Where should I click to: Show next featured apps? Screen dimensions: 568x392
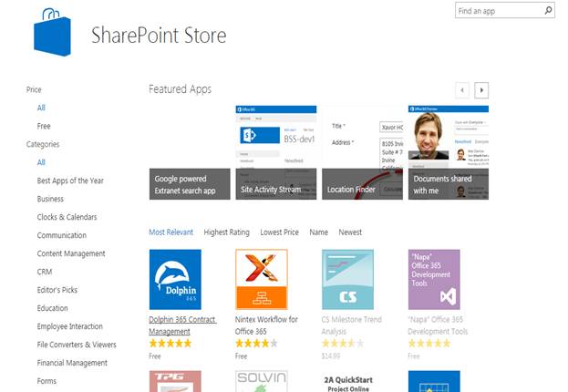[x=482, y=90]
